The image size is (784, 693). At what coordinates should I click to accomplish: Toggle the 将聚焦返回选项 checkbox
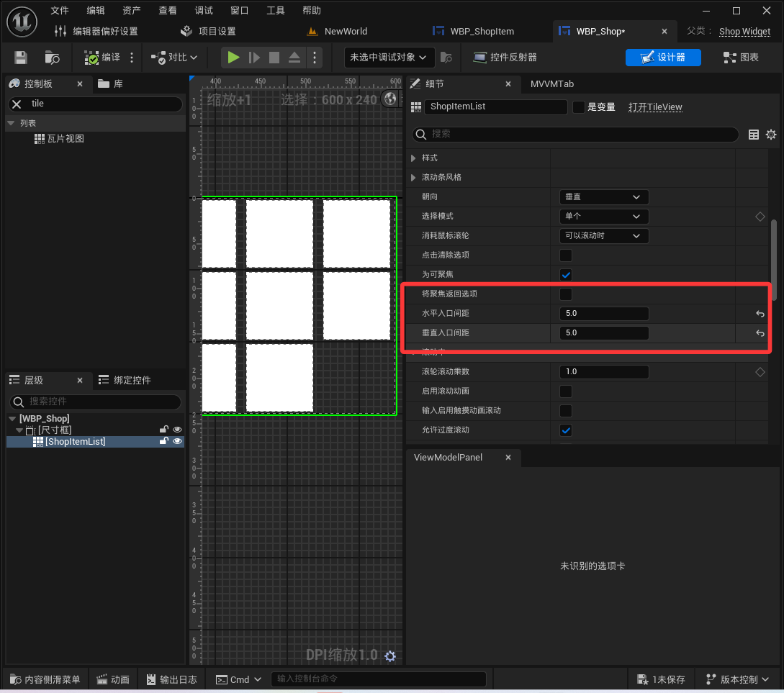[565, 294]
